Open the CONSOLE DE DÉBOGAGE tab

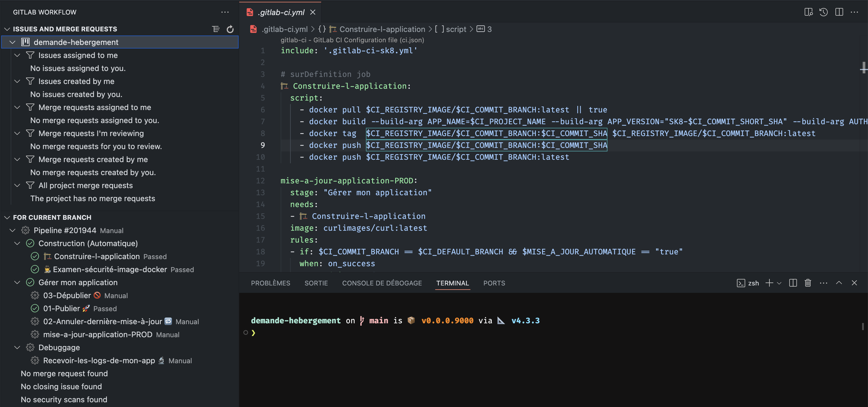tap(382, 283)
